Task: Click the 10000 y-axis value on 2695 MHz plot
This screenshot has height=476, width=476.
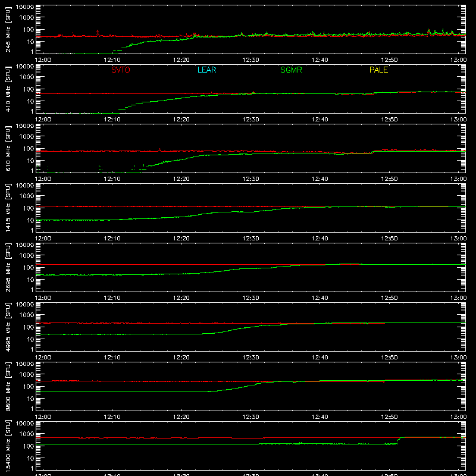Action: tap(25, 245)
